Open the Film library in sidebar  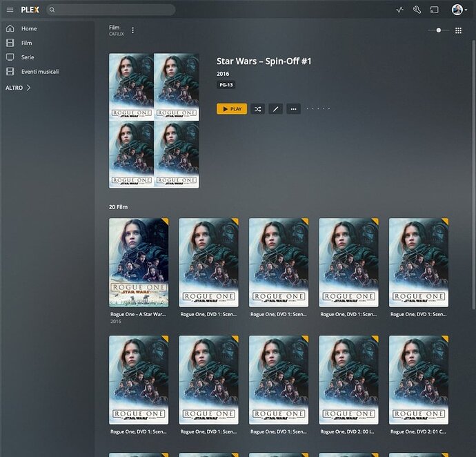(26, 43)
